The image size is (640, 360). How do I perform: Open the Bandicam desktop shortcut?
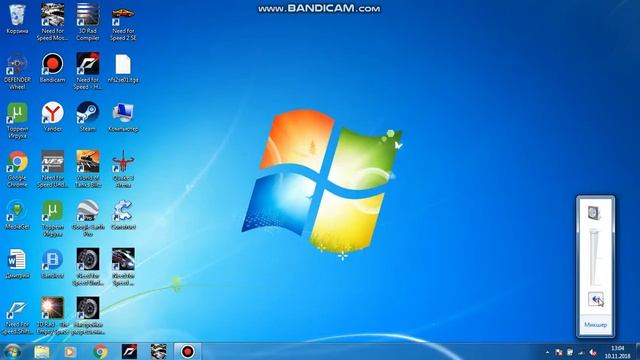tap(53, 68)
